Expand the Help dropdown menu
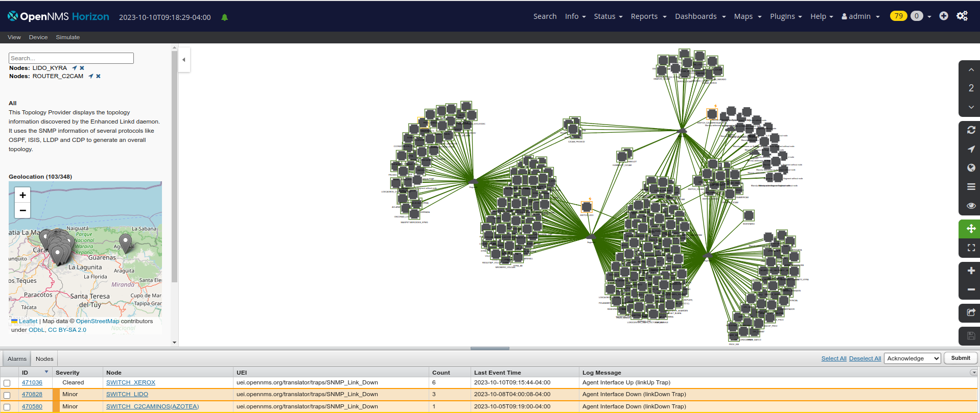 click(822, 16)
